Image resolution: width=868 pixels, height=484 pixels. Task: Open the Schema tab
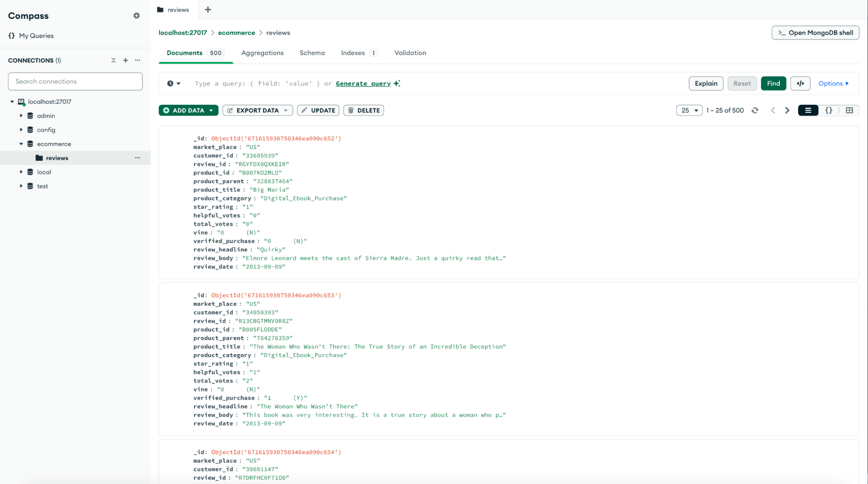(312, 53)
